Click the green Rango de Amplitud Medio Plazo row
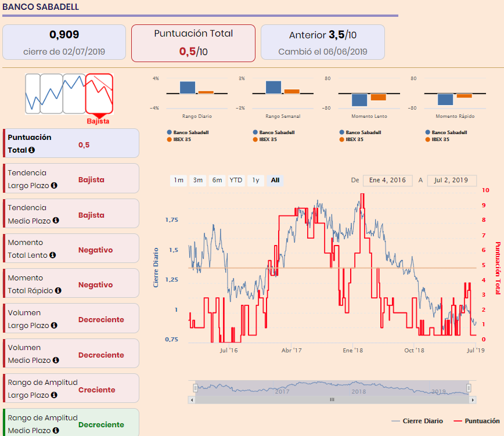Screen dimensions: 504x436 point(71,423)
